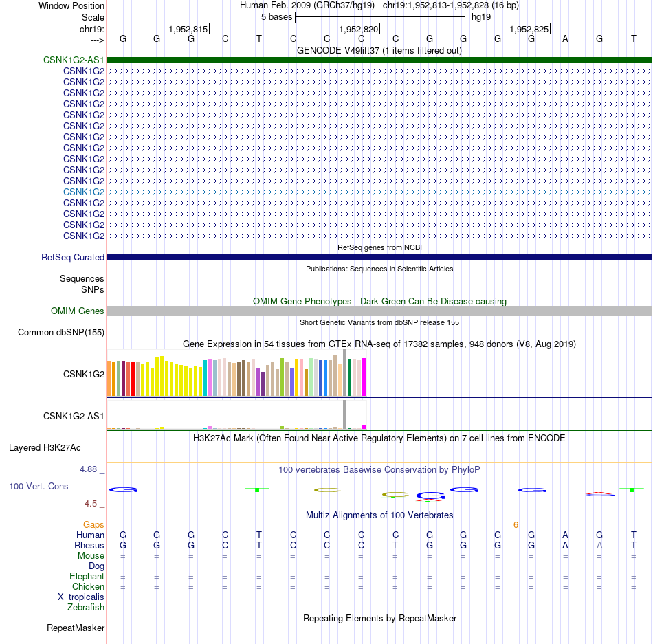
Task: Click the magenta bar in CSNK1G2 GTEx chart
Action: [x=364, y=377]
